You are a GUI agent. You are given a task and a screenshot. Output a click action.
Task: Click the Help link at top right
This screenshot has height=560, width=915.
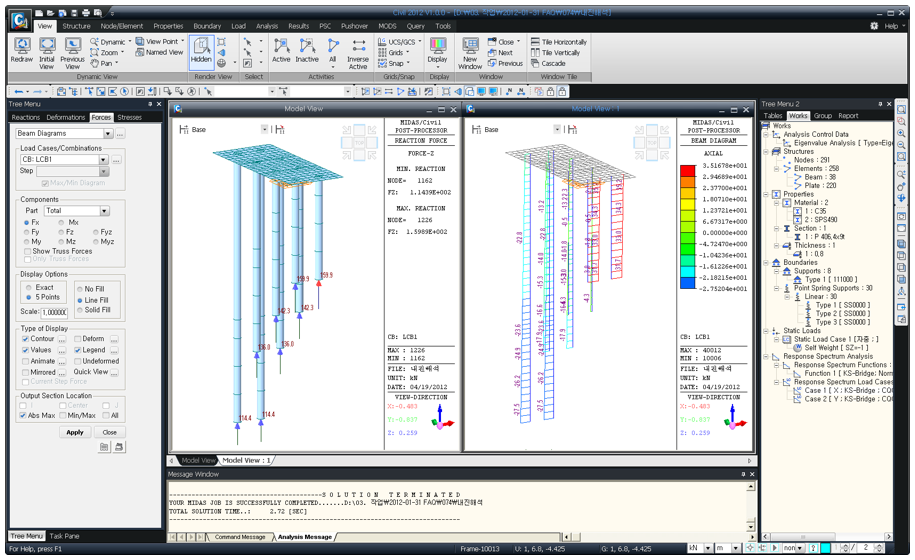891,26
